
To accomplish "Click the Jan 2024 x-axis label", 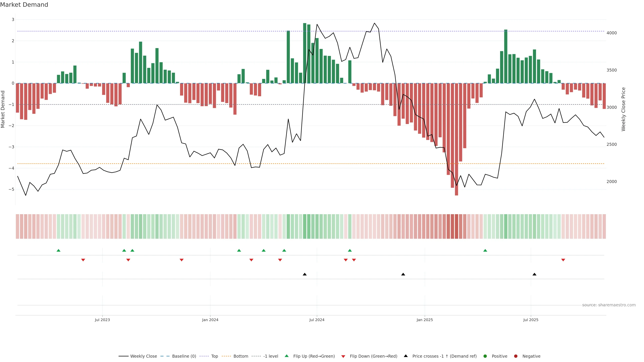I will [x=210, y=320].
